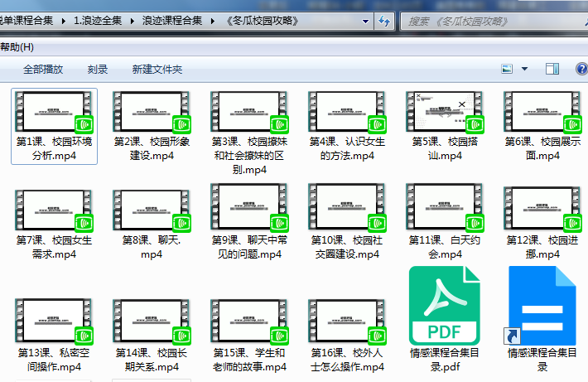Screen dimensions: 588x382
Task: Click 刻录 toolbar button
Action: coord(98,70)
